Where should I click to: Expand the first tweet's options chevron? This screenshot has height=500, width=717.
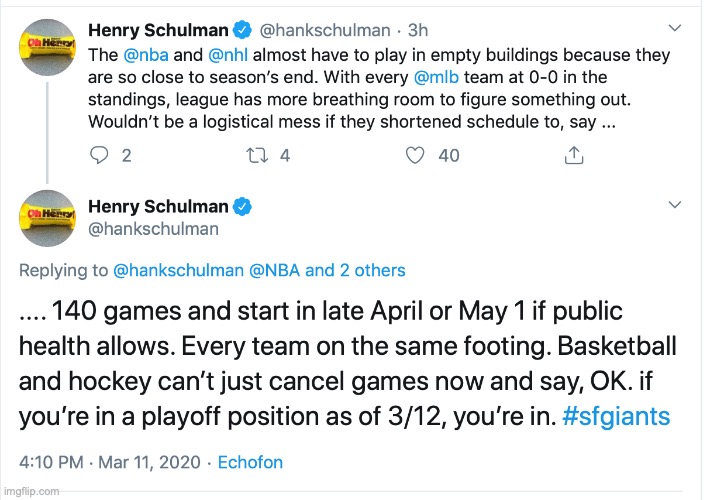[x=674, y=28]
